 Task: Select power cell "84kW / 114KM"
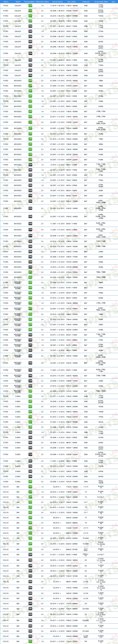[x=72, y=555]
